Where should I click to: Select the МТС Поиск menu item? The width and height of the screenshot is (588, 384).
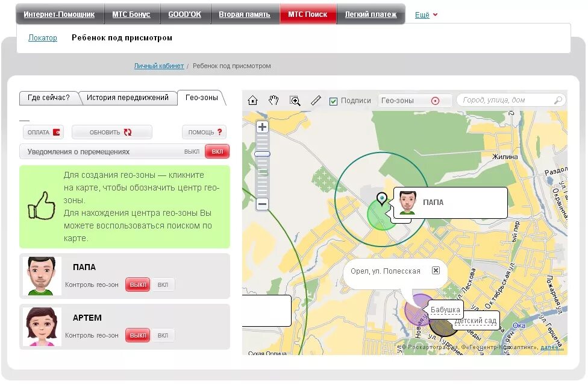tap(307, 14)
